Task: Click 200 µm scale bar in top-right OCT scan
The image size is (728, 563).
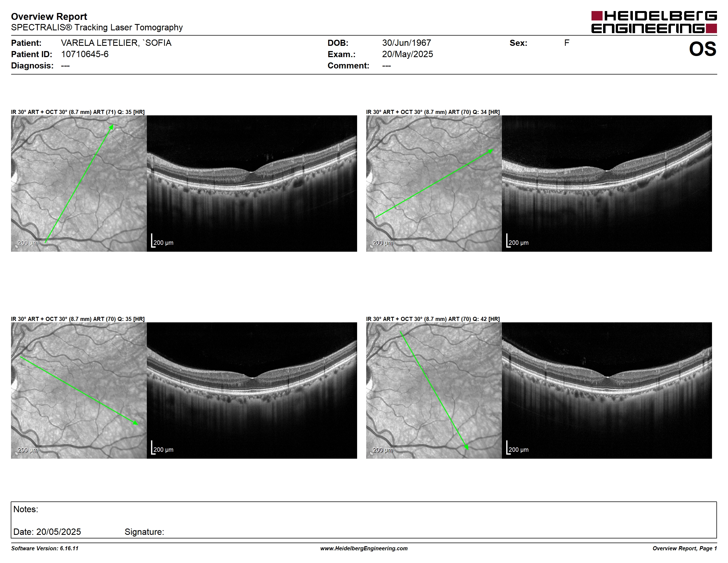Action: [x=517, y=241]
